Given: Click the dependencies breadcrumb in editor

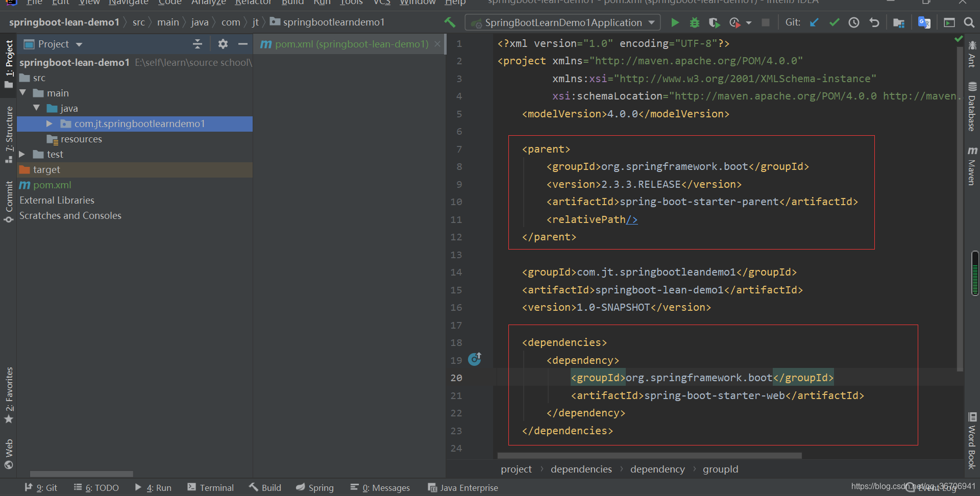Looking at the screenshot, I should [x=581, y=469].
